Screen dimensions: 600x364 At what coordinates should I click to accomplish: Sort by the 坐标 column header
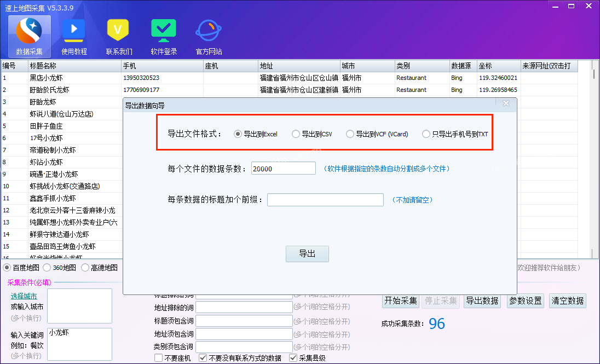coord(499,66)
